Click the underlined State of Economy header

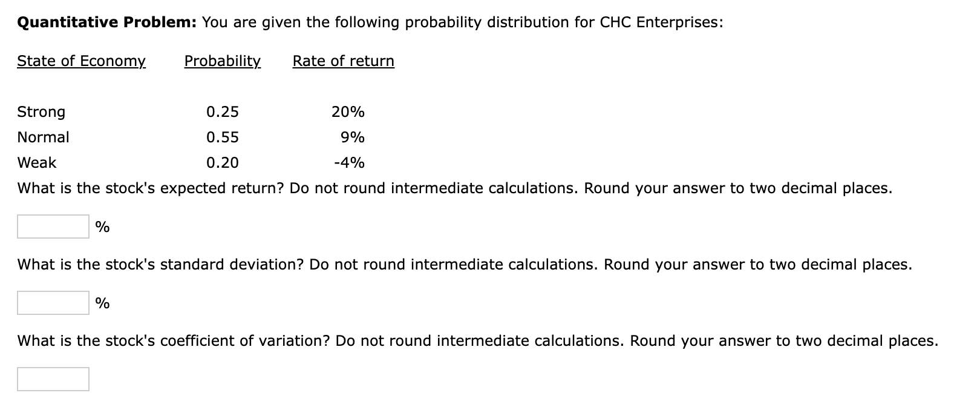(x=81, y=61)
